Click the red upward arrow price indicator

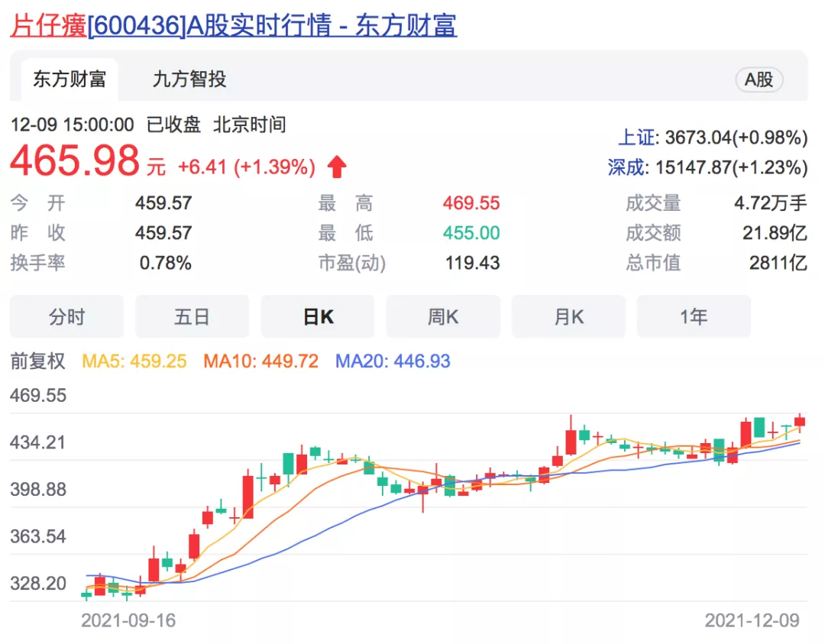pyautogui.click(x=335, y=163)
